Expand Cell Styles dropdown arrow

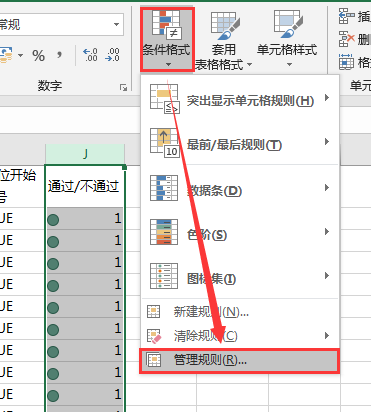click(289, 64)
